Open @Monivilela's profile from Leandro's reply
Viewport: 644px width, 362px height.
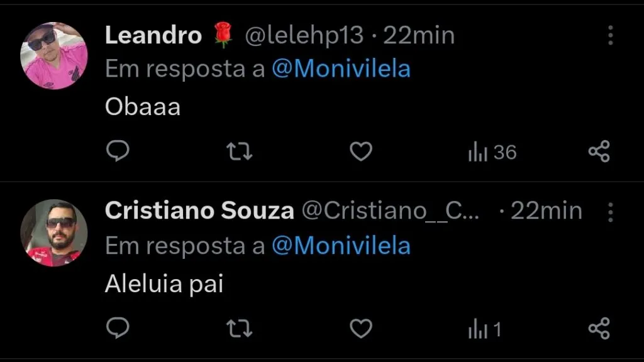click(340, 69)
